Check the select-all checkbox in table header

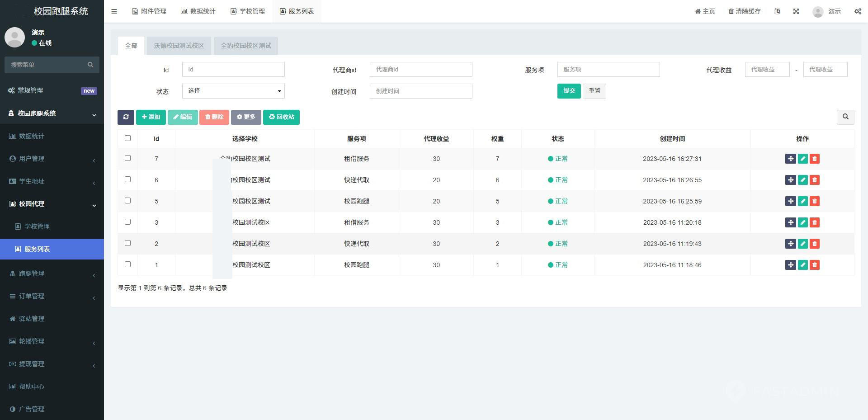127,138
